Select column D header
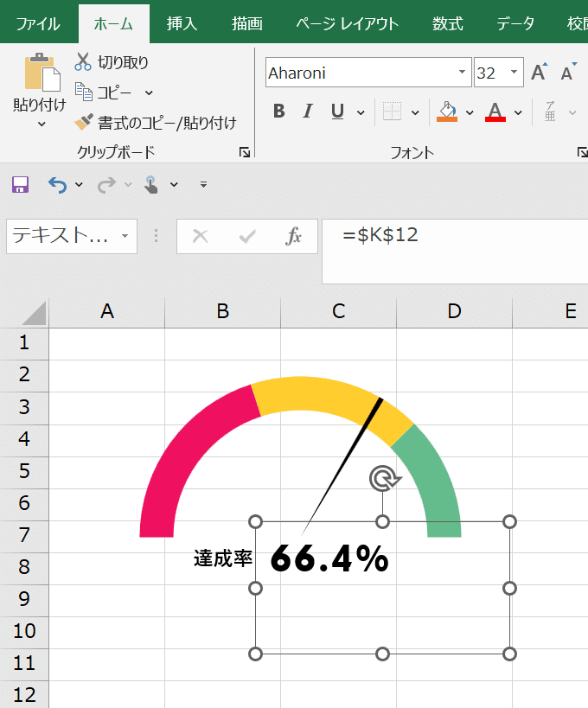 [x=454, y=311]
